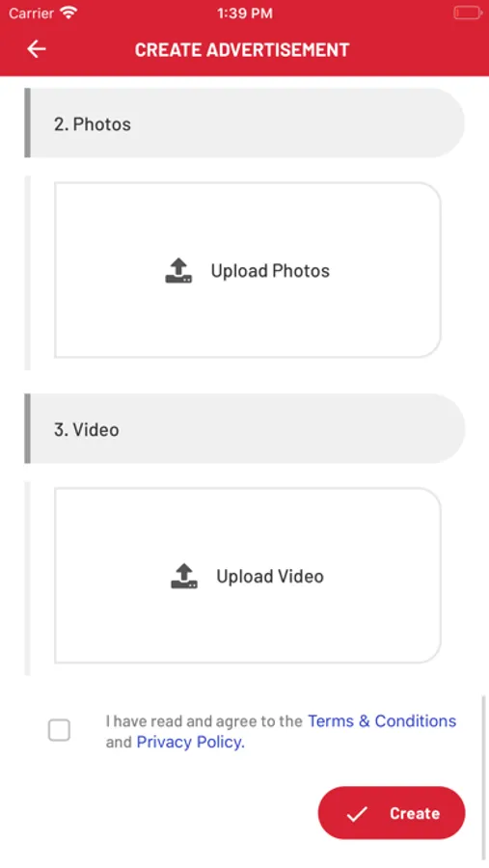Collapse the 2. Photos section header
The width and height of the screenshot is (489, 868).
244,122
